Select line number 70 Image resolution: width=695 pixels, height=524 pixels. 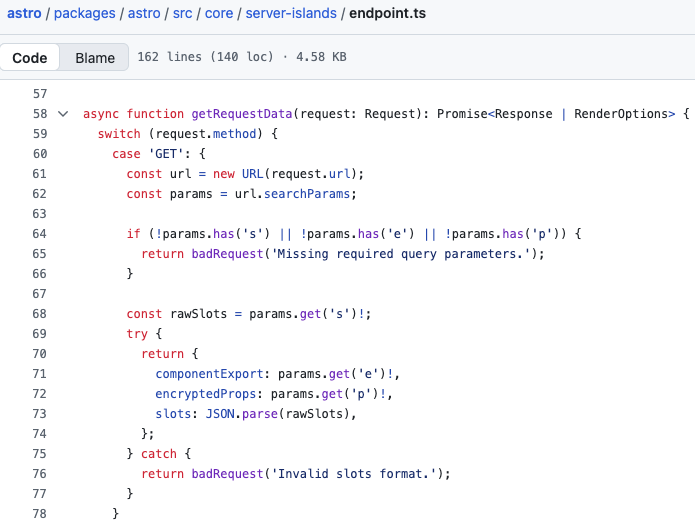pos(40,354)
